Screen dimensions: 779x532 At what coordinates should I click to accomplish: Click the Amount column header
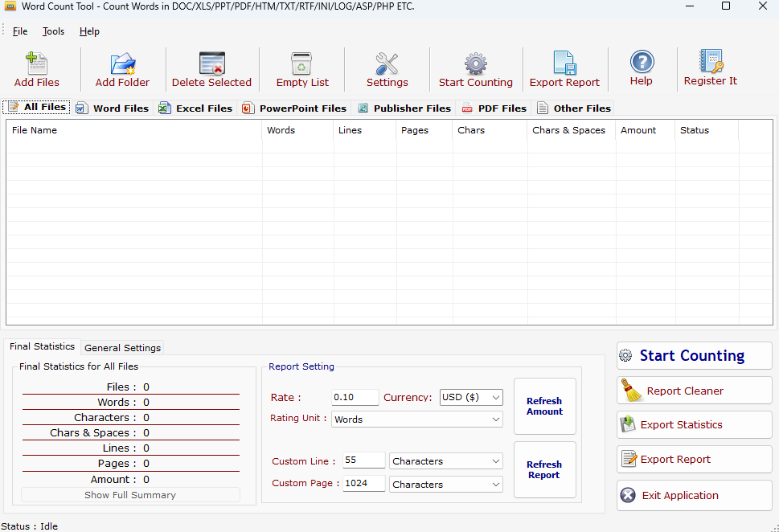(646, 130)
